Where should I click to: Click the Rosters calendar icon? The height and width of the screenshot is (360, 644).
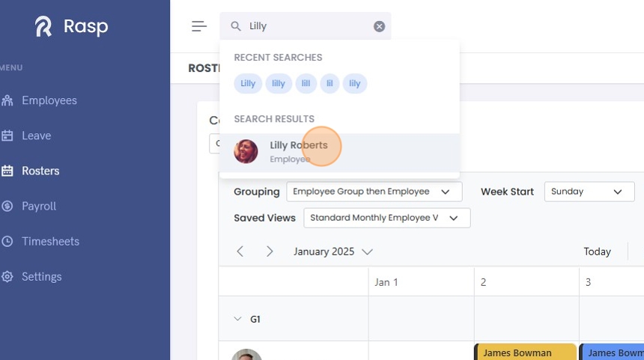click(x=7, y=171)
